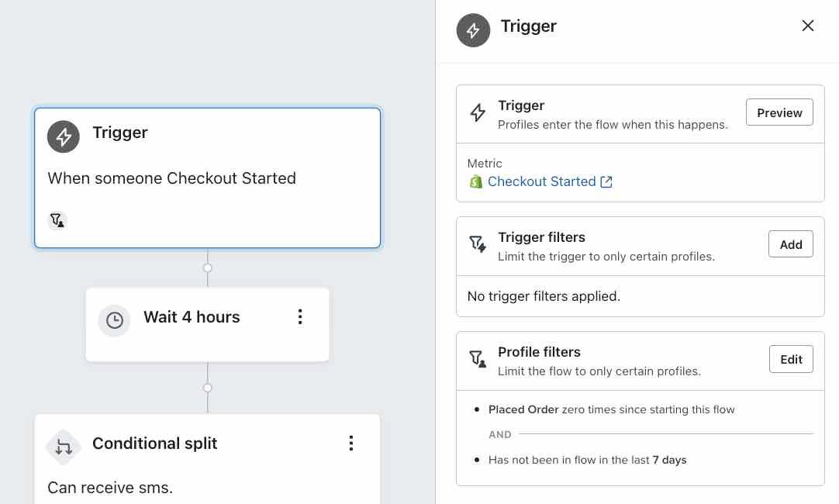
Task: Click the Placed Order filter condition
Action: point(611,409)
